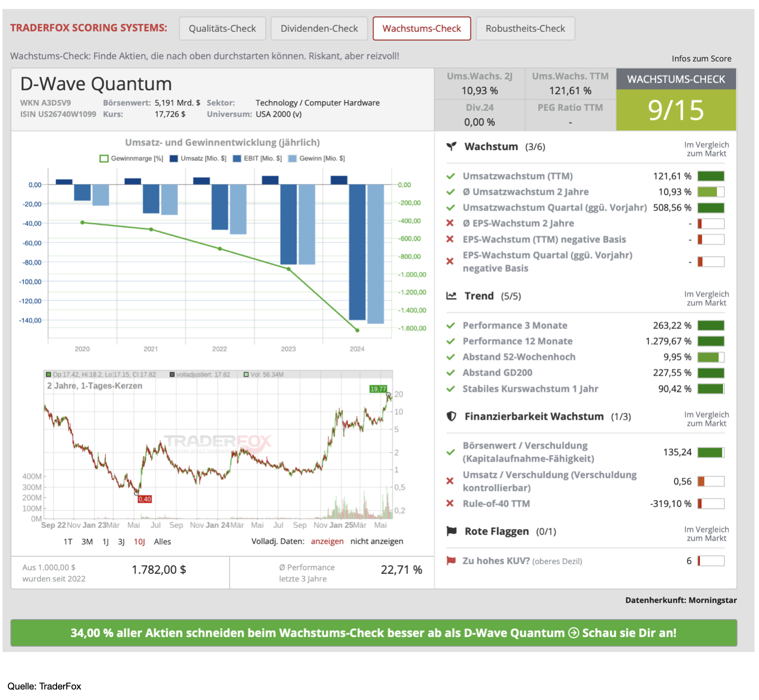The height and width of the screenshot is (700, 759).
Task: Click the green banner Schau sie Dir an
Action: 373,633
